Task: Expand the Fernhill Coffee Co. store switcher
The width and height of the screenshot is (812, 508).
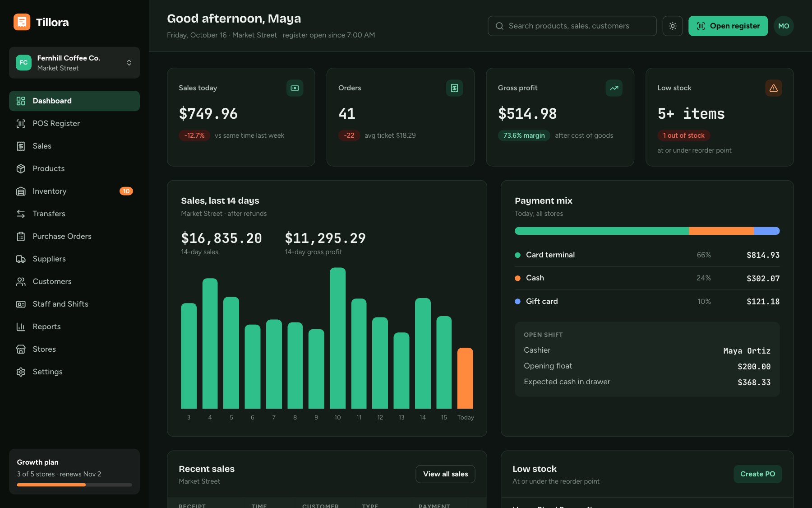Action: click(74, 63)
